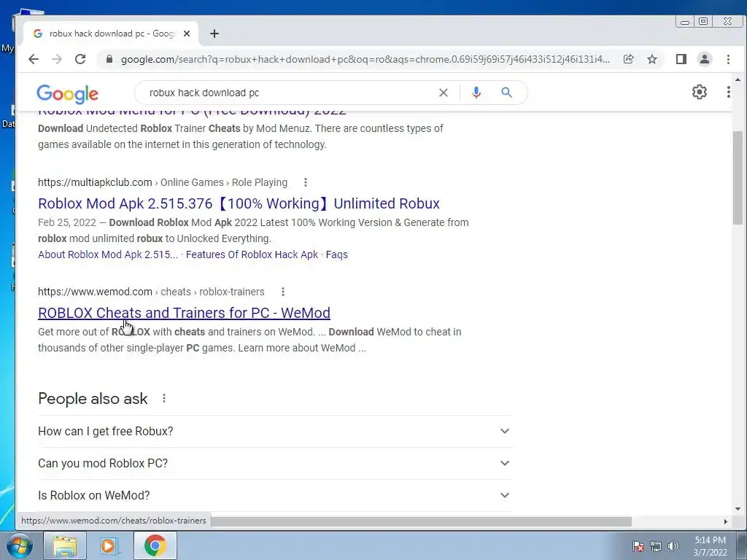Open Google quick settings gear
The height and width of the screenshot is (560, 747).
click(700, 92)
